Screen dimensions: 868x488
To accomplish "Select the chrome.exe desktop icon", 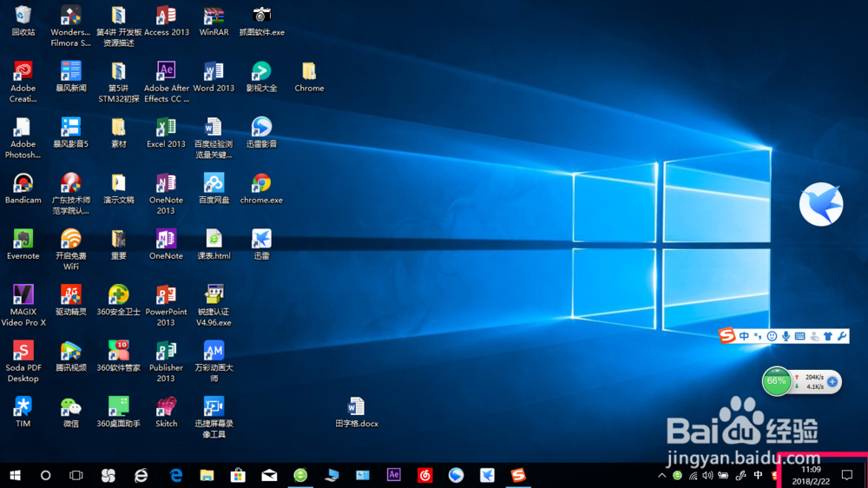I will click(x=261, y=189).
